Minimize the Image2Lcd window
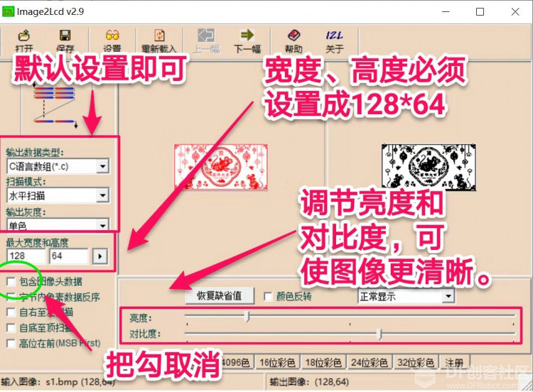The height and width of the screenshot is (392, 533). (x=446, y=11)
